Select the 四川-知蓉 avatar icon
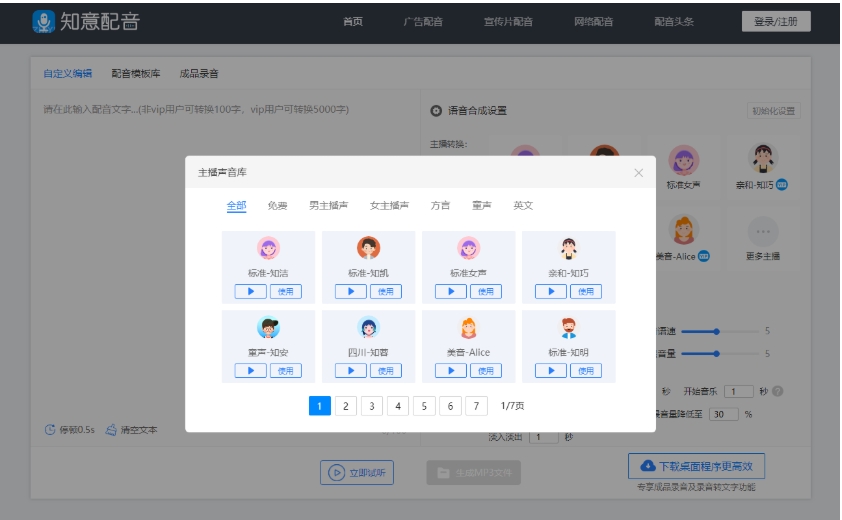842x520 pixels. pyautogui.click(x=368, y=327)
